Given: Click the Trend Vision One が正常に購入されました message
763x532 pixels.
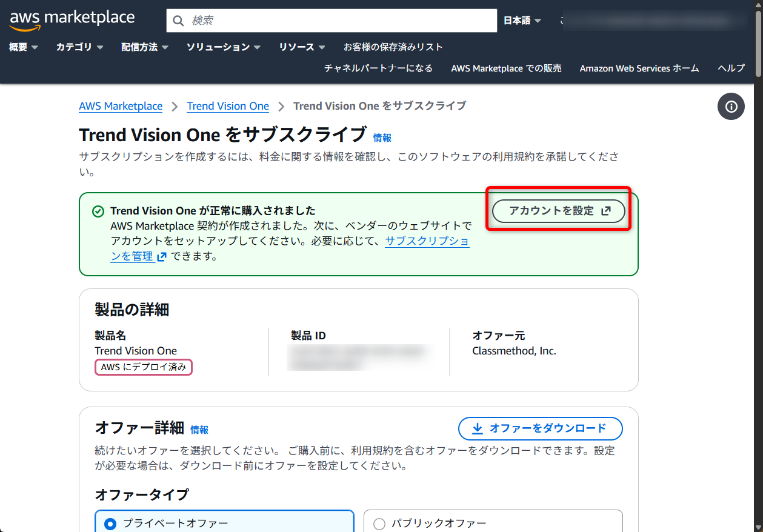Looking at the screenshot, I should click(213, 211).
